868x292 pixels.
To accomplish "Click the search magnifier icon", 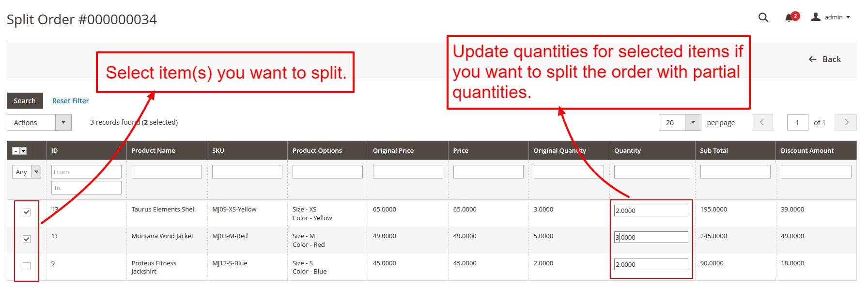I will [763, 17].
